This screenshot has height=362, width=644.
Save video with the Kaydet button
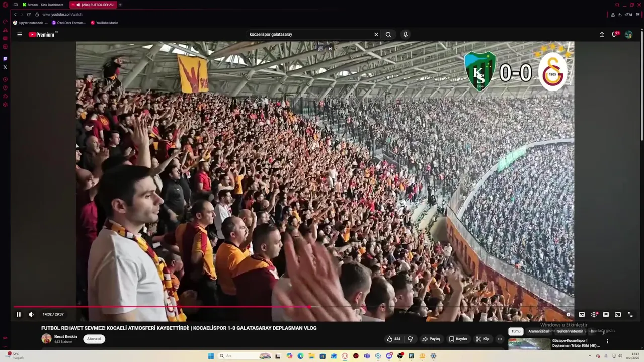[x=458, y=339]
